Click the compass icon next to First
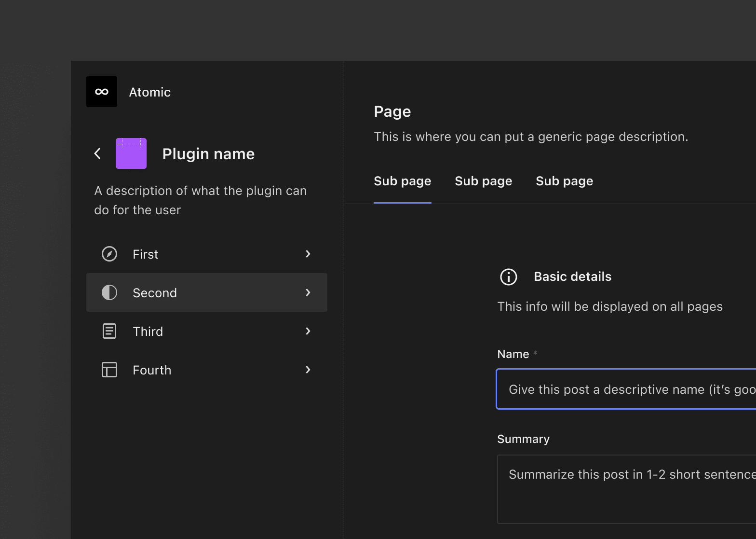756x539 pixels. (x=109, y=254)
